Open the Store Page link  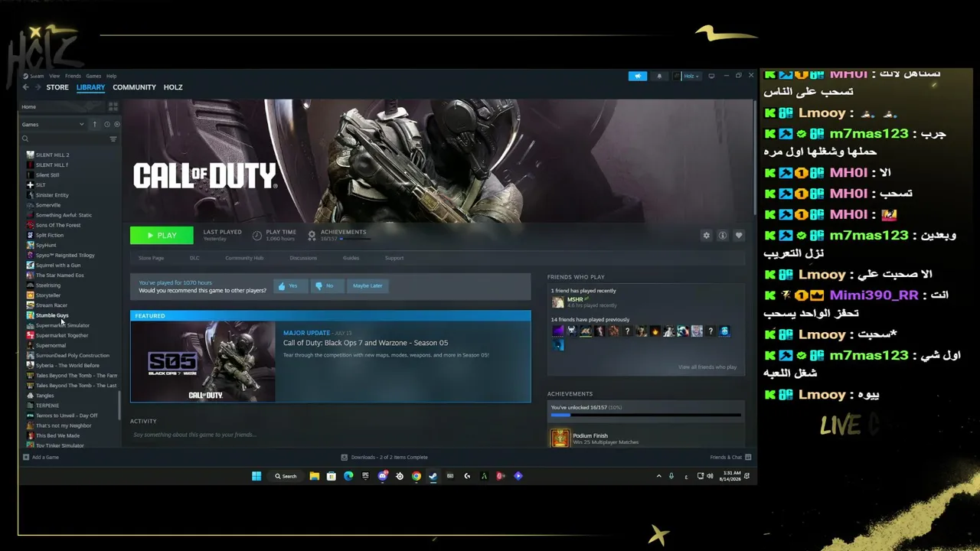152,258
